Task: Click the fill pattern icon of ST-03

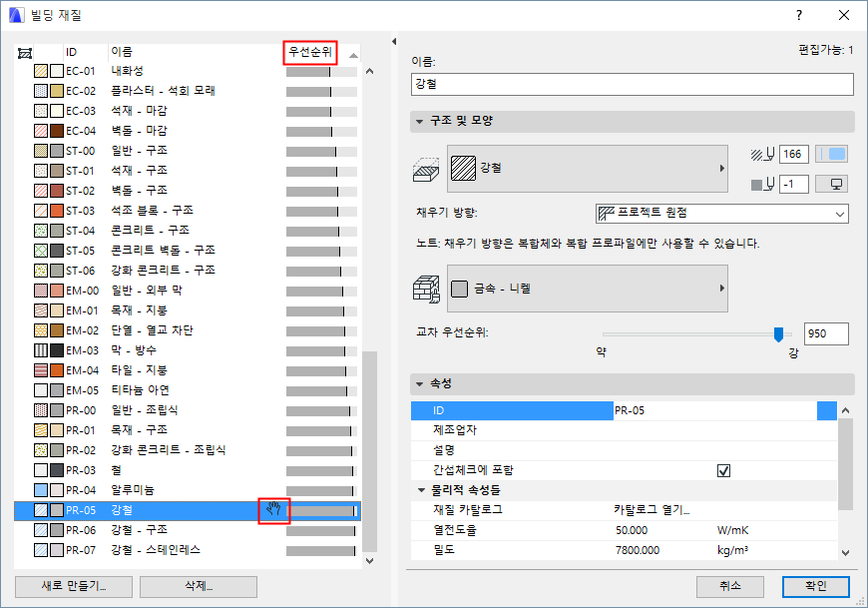Action: tap(41, 211)
